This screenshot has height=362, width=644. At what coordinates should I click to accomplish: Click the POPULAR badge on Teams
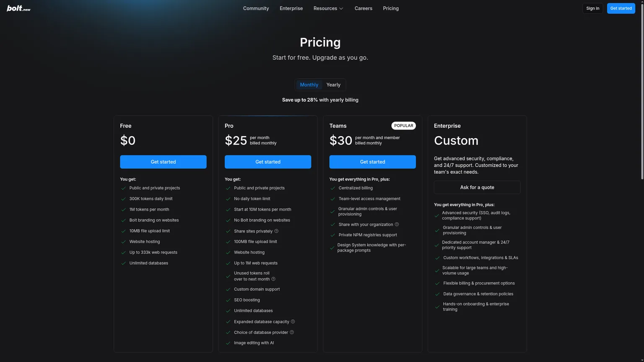(x=403, y=126)
